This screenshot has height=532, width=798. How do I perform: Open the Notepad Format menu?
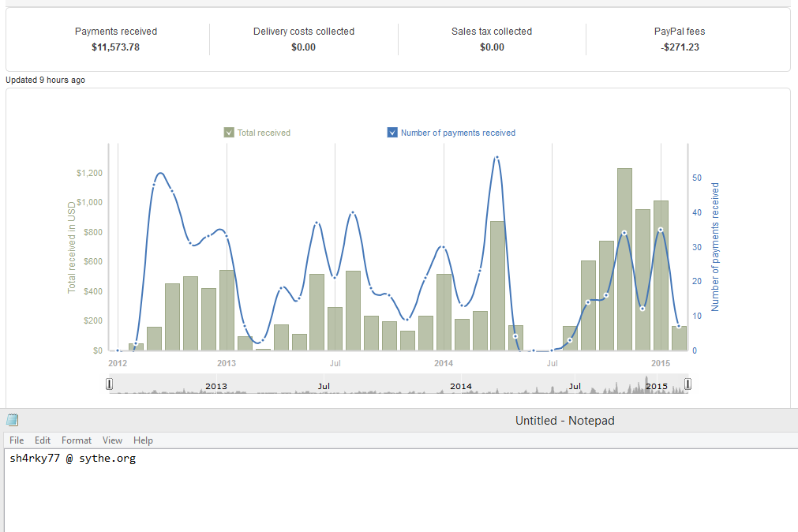[77, 440]
